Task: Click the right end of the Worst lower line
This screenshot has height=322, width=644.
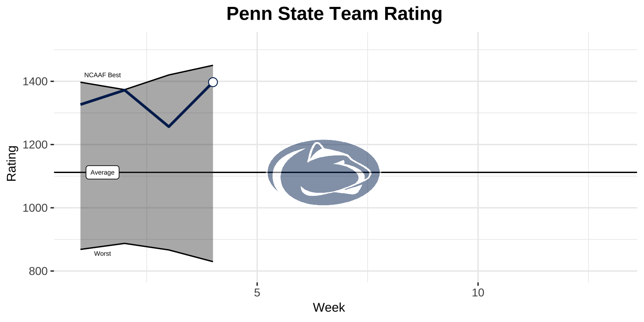Action: [x=212, y=261]
